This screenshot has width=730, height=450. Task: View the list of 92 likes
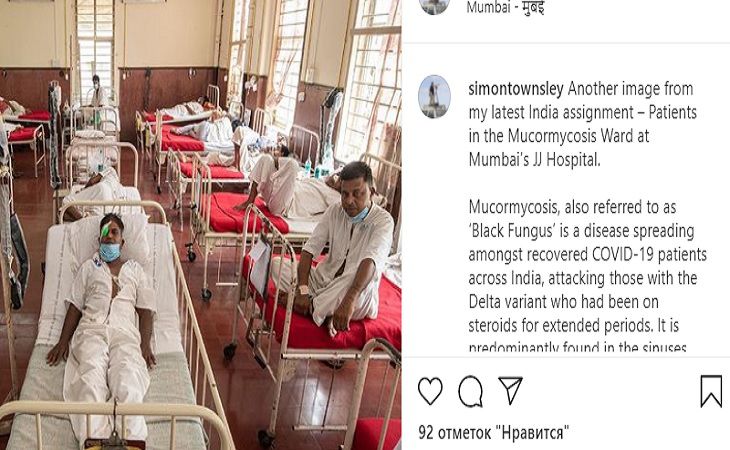(493, 432)
